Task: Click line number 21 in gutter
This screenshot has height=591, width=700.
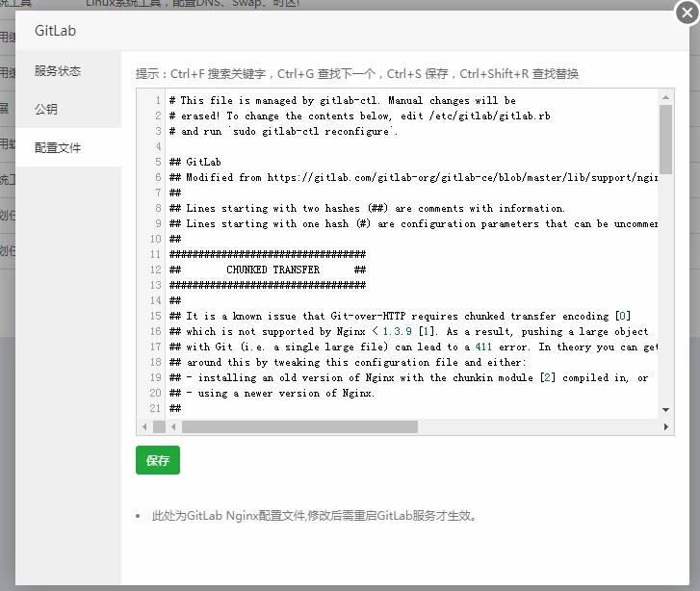Action: tap(155, 408)
